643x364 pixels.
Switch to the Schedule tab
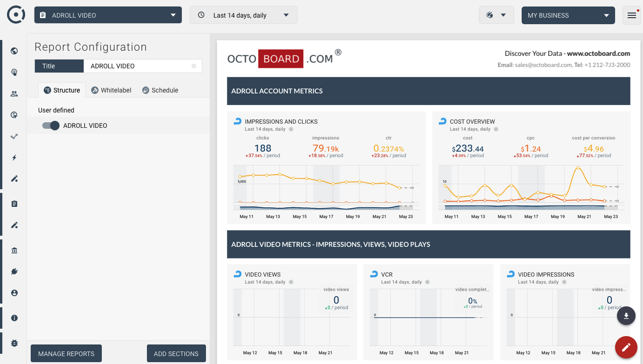tap(160, 90)
